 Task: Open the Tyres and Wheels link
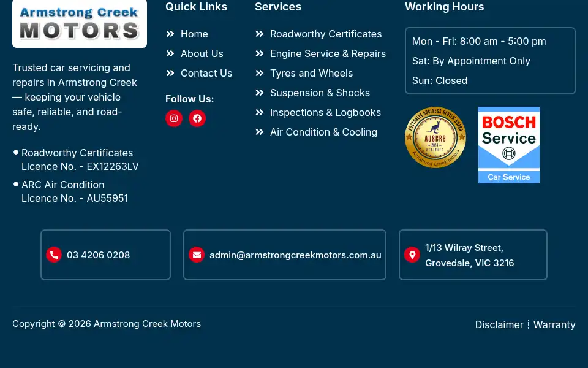(311, 73)
